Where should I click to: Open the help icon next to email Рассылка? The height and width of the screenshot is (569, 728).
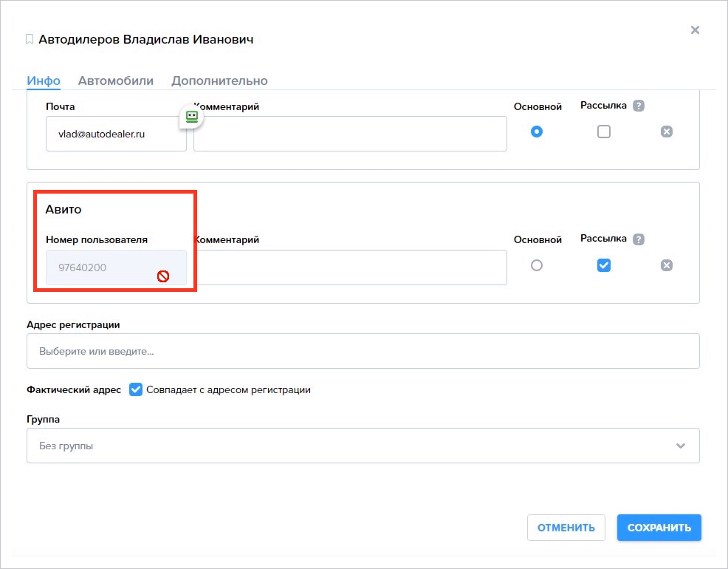[639, 106]
